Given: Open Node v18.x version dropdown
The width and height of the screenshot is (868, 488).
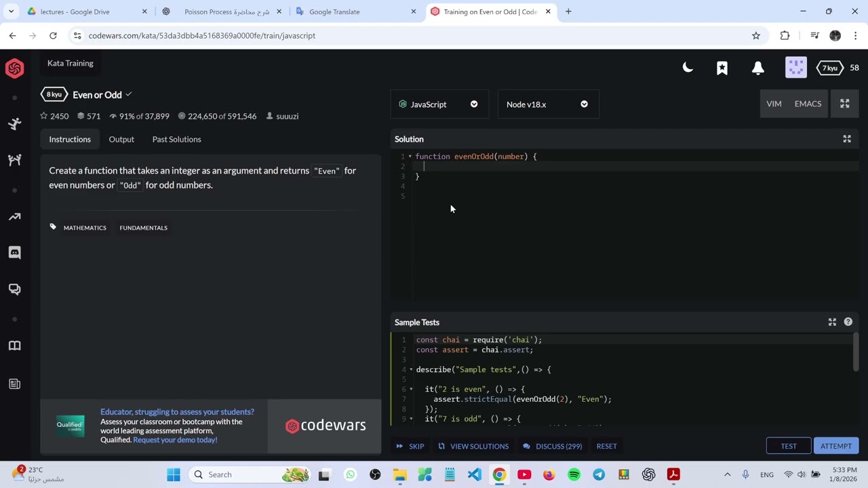Looking at the screenshot, I should pyautogui.click(x=548, y=104).
